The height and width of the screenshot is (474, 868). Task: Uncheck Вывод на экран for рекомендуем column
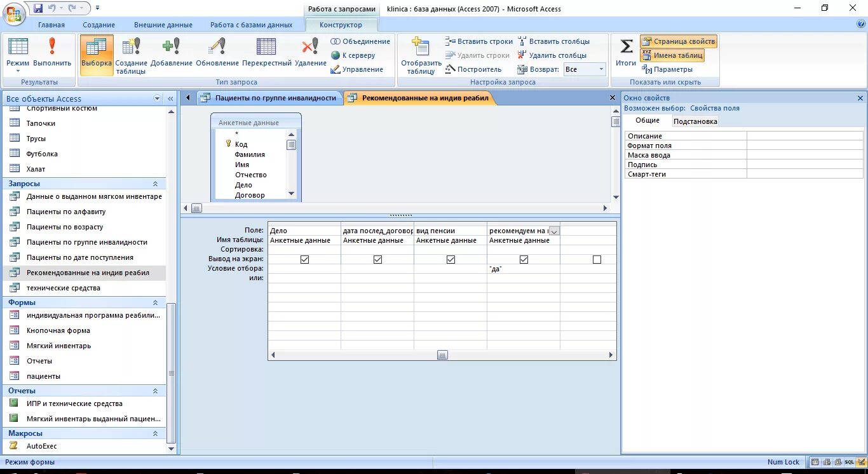point(524,259)
